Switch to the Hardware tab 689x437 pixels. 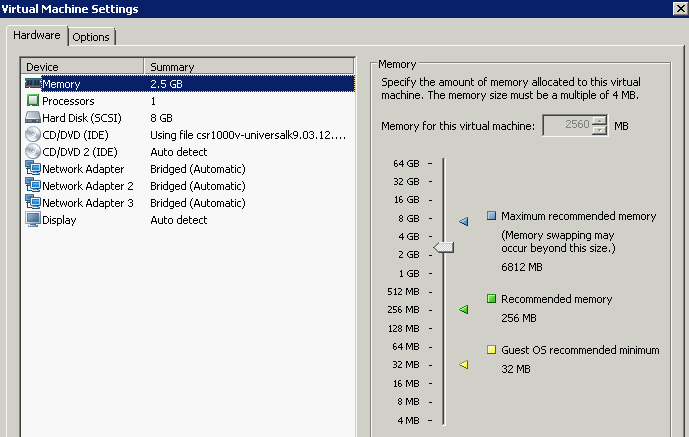pos(37,35)
